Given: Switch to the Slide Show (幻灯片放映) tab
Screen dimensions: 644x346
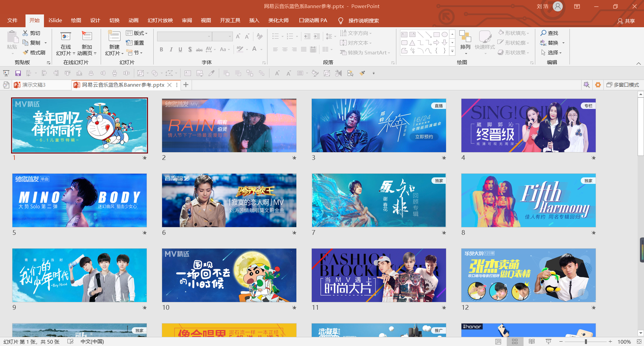Looking at the screenshot, I should point(160,20).
